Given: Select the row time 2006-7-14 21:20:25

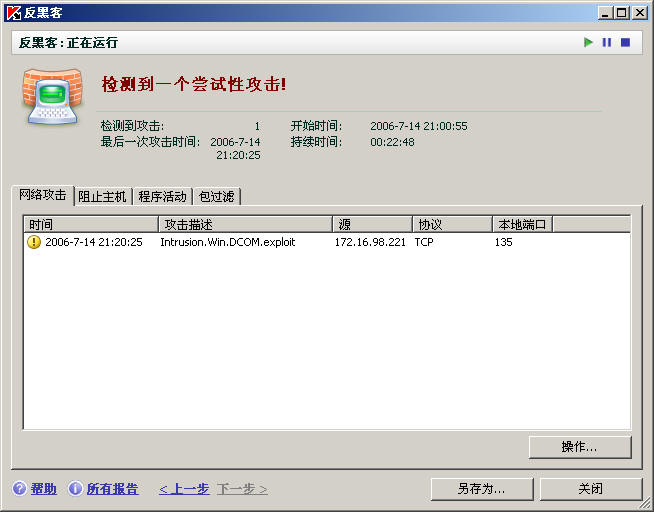Looking at the screenshot, I should (94, 242).
